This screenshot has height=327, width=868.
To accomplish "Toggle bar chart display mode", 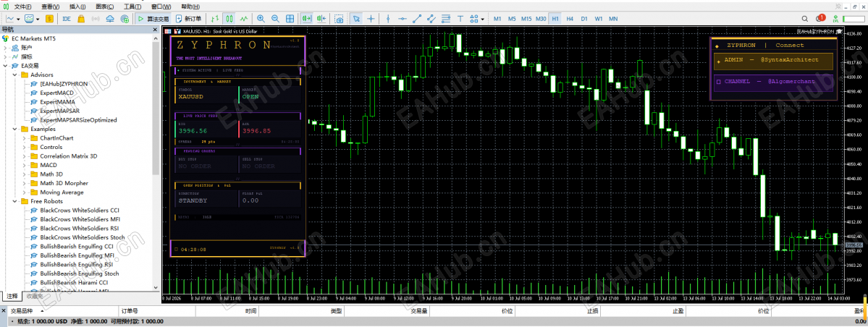I will pyautogui.click(x=215, y=18).
